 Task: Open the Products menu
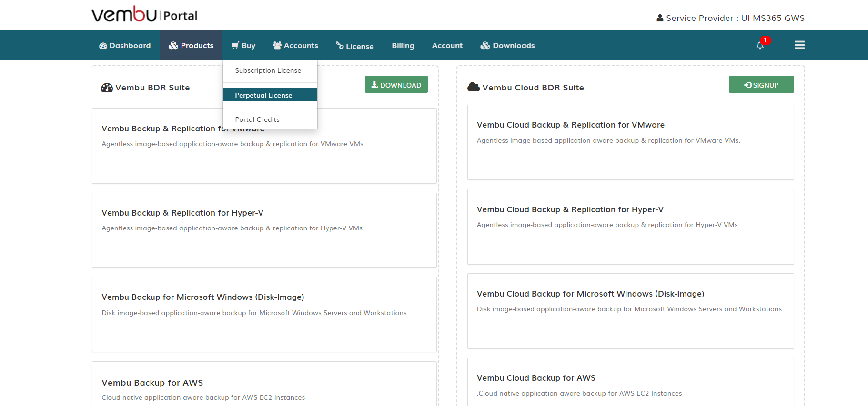tap(191, 46)
